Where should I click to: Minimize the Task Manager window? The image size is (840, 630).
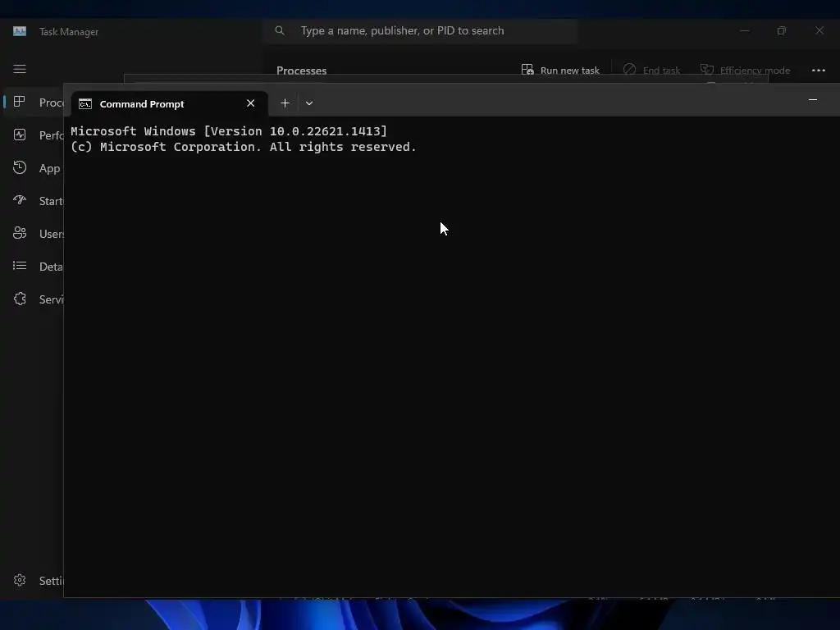coord(745,30)
